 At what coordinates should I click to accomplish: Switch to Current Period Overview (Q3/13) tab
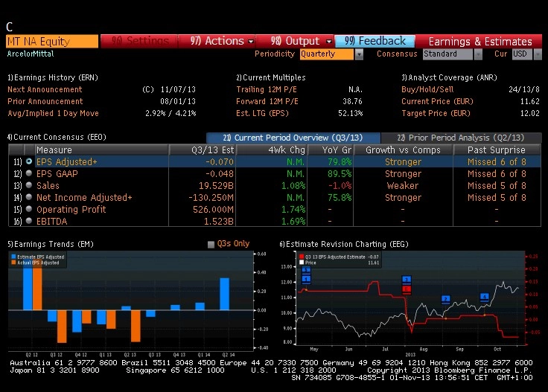293,138
